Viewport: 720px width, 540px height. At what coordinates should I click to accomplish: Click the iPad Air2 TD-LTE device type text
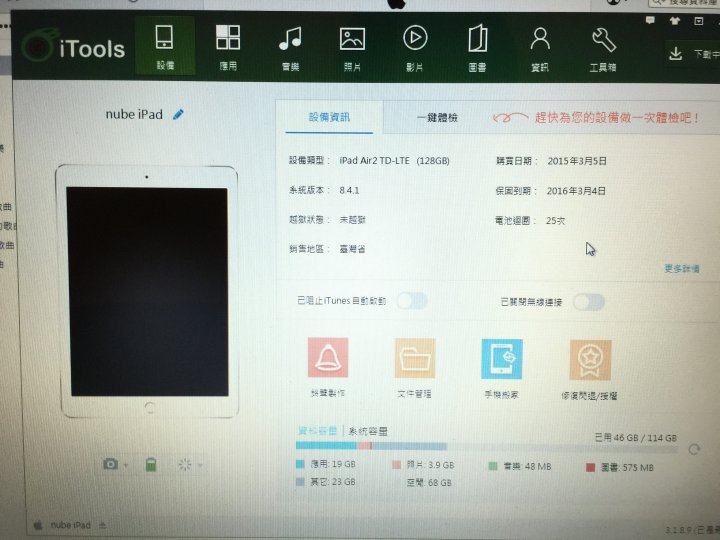tap(394, 161)
